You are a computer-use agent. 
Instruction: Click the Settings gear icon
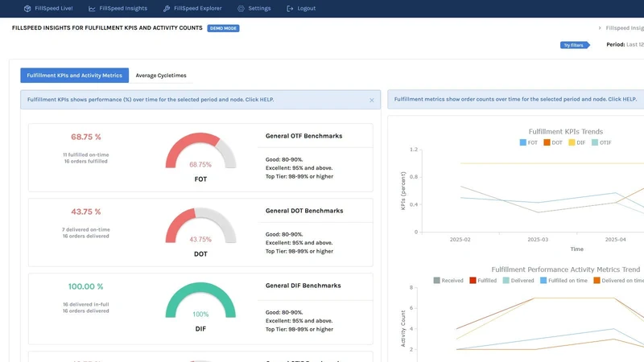coord(241,8)
